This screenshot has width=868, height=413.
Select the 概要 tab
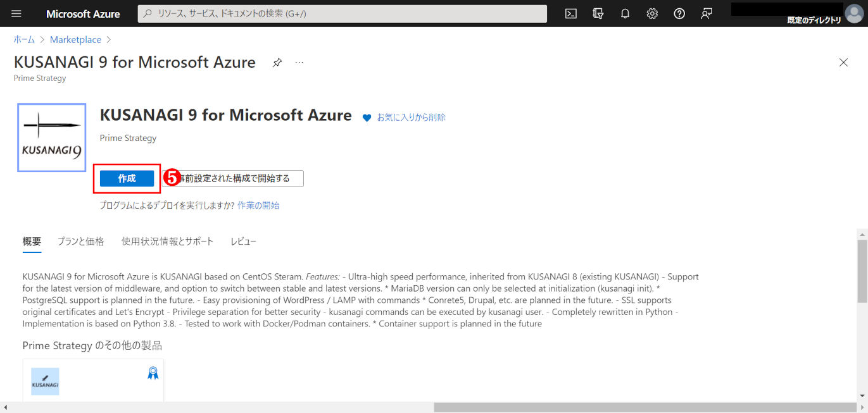pyautogui.click(x=32, y=241)
